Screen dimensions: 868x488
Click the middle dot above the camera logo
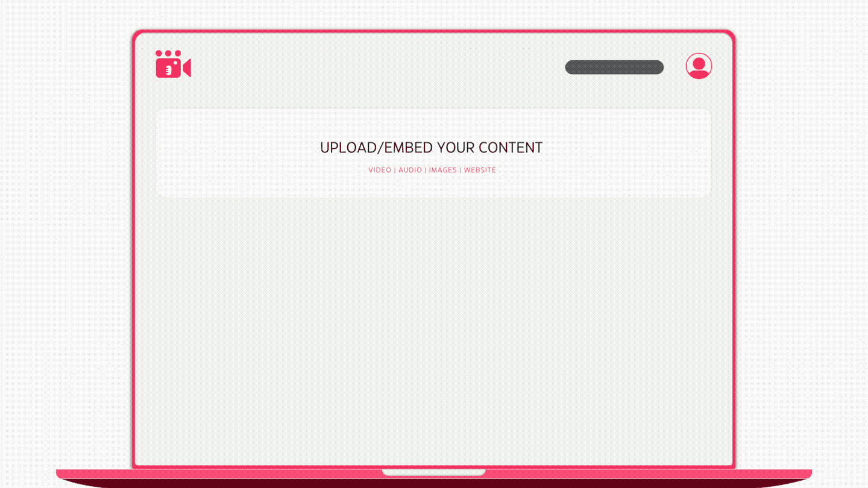click(168, 53)
